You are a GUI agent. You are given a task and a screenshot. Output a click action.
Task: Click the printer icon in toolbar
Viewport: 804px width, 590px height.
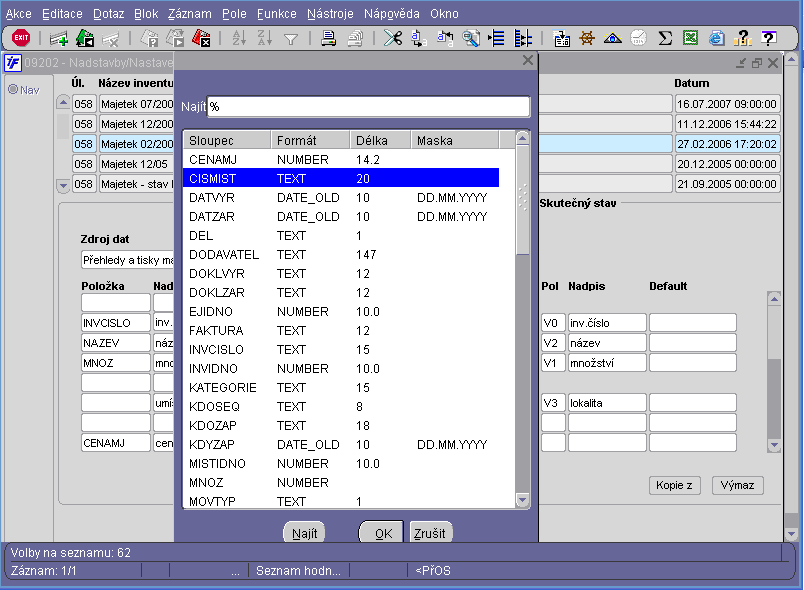pos(329,38)
